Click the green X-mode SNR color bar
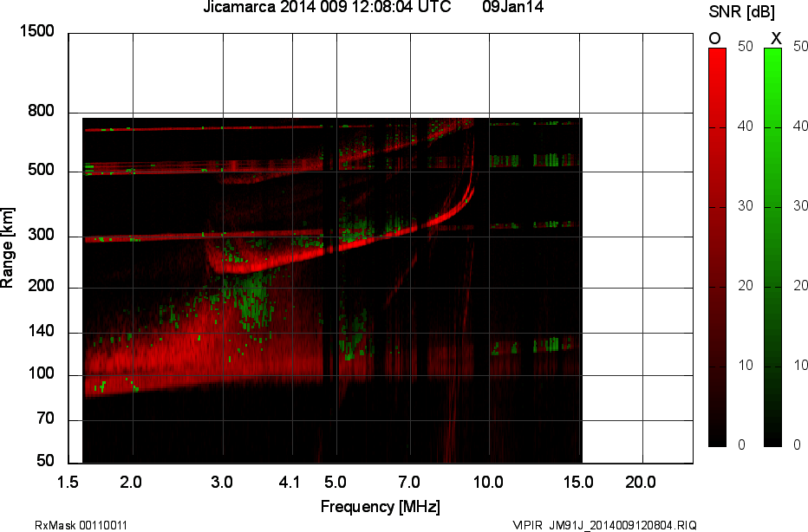808x532 pixels. tap(772, 247)
